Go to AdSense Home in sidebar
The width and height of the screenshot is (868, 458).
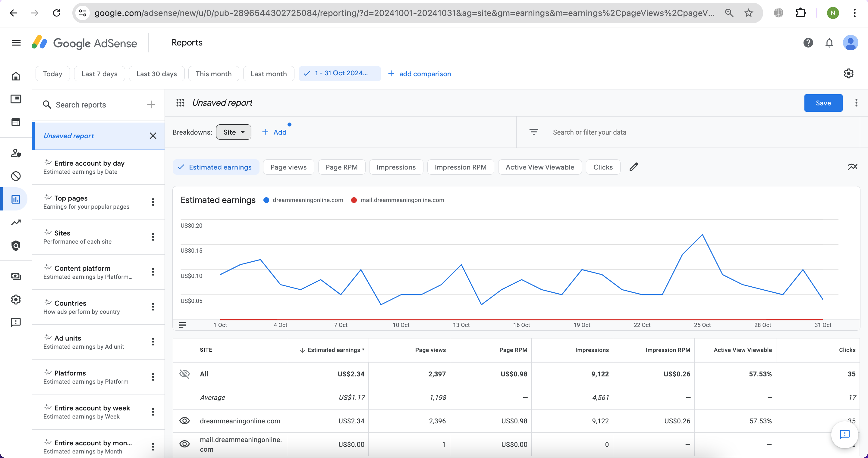tap(16, 76)
